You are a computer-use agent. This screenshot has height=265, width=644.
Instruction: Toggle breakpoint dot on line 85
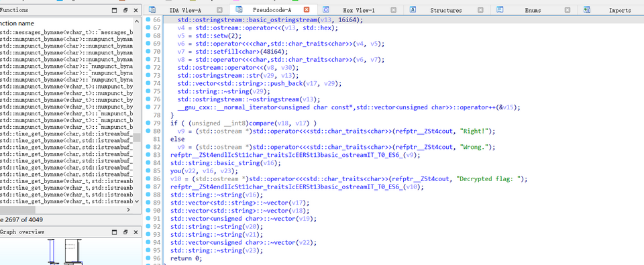pos(148,171)
